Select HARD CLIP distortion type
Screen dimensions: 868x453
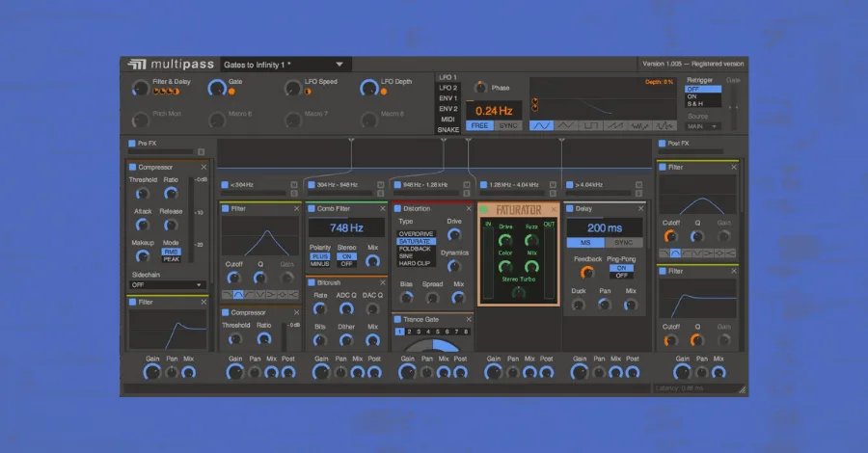(415, 264)
